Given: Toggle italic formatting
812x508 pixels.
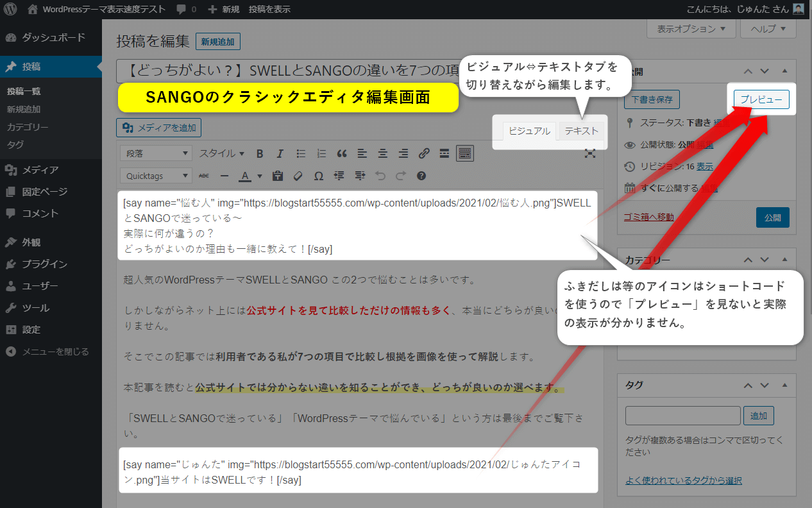Looking at the screenshot, I should click(x=280, y=154).
